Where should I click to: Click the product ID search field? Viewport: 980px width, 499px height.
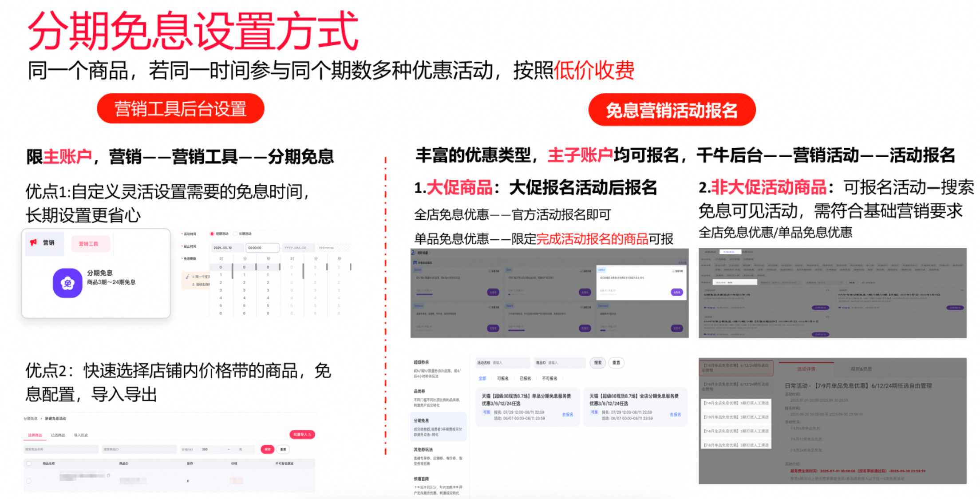pos(139,449)
